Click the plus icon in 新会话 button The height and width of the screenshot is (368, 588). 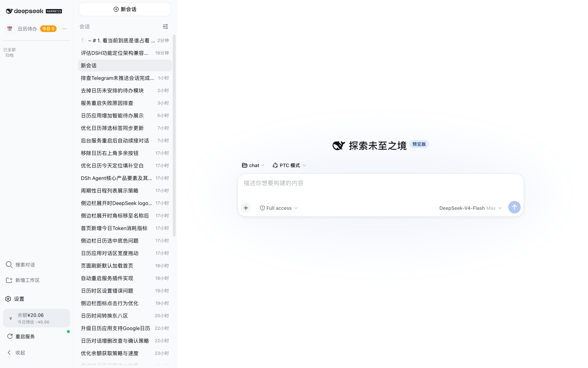116,9
